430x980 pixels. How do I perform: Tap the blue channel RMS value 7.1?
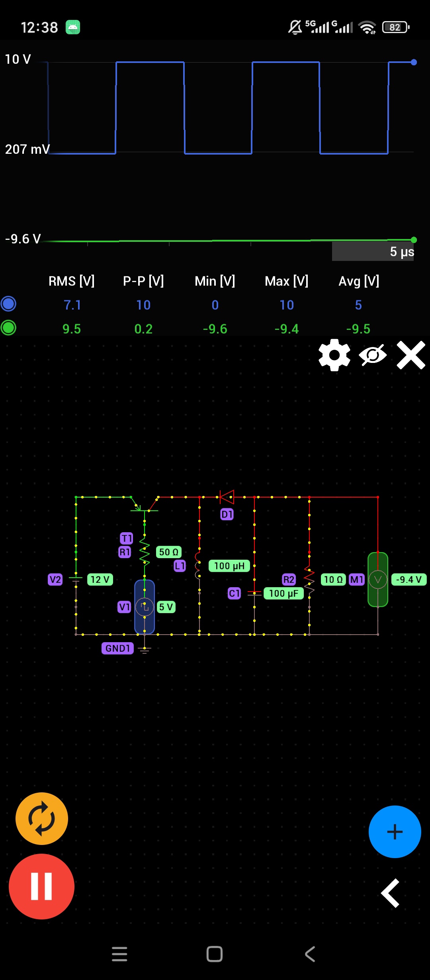point(72,305)
